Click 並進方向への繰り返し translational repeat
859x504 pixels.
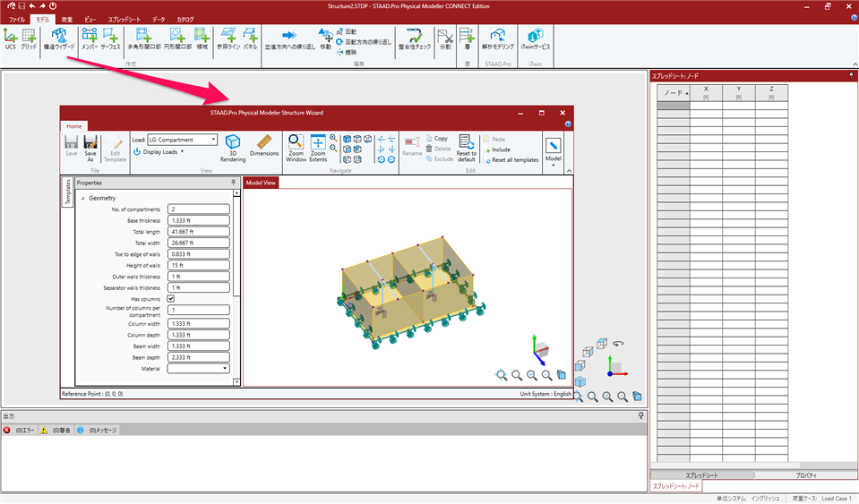(290, 39)
